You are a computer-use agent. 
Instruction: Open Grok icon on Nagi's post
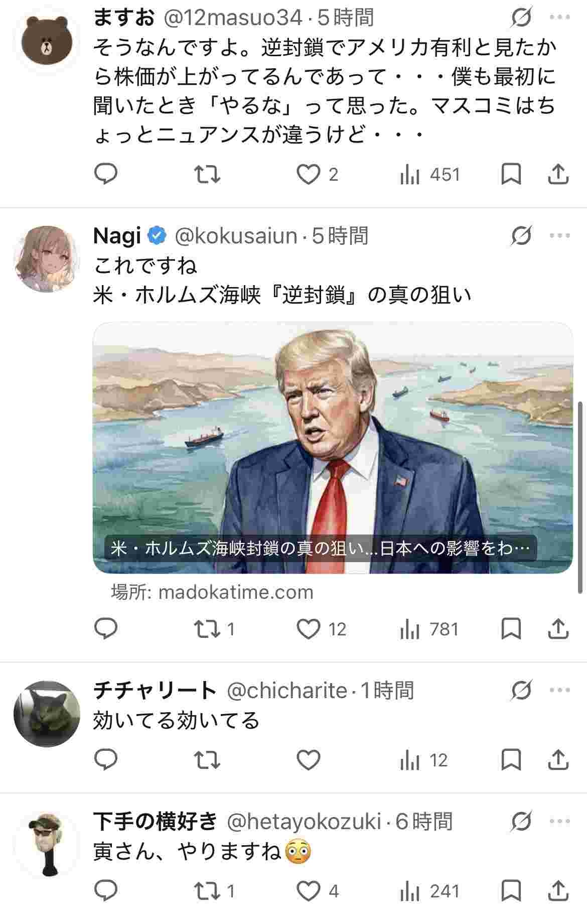click(521, 236)
